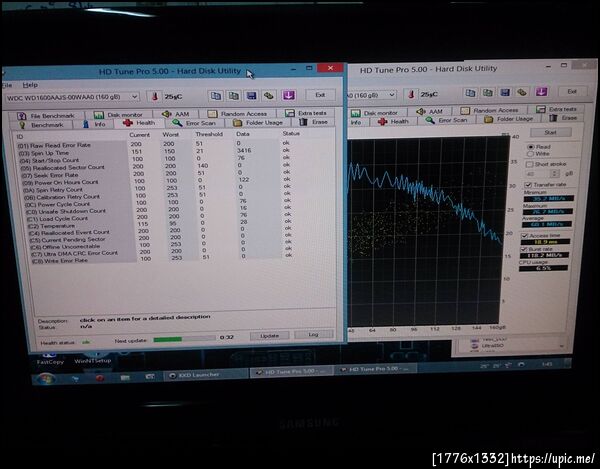Select the drive dropdown WDC WD1600AAJS in left window
Screen dimensions: 600x469
pos(72,97)
